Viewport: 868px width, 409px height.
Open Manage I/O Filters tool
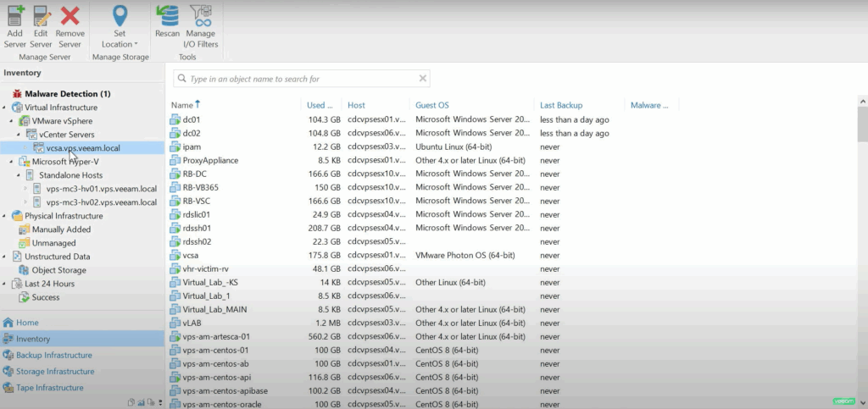pos(201,16)
